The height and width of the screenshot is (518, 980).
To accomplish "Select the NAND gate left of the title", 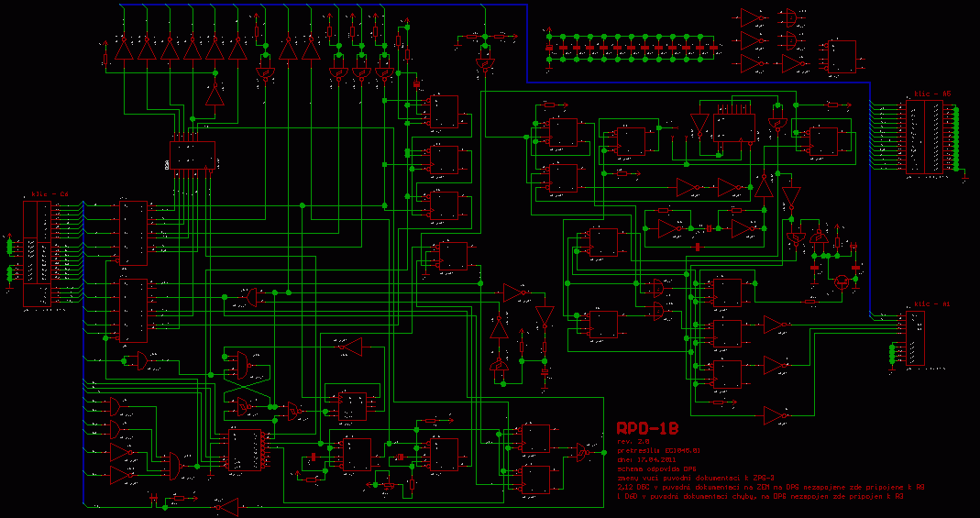I will click(581, 451).
